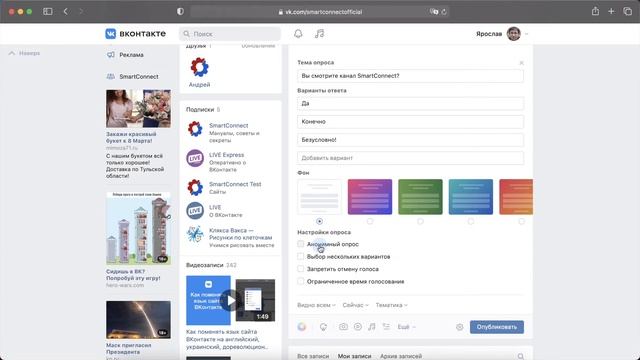Screen dimensions: 640x360
Task: Open the LIVE О ВКонтакте avatar
Action: (195, 211)
